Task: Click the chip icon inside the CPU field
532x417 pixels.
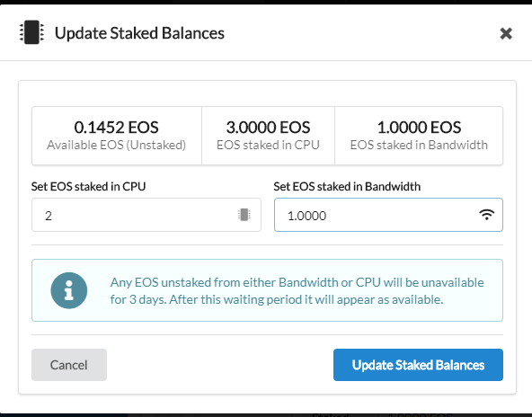Action: click(244, 215)
